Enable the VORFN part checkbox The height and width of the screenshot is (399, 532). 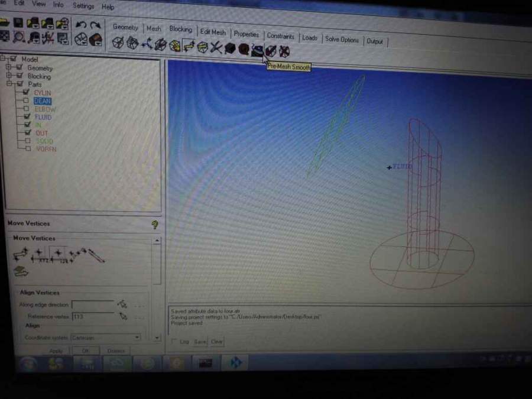(28, 148)
